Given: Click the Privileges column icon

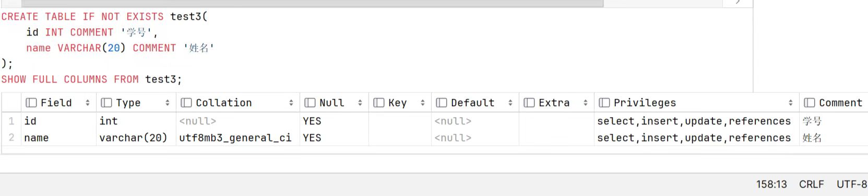Looking at the screenshot, I should tap(604, 103).
